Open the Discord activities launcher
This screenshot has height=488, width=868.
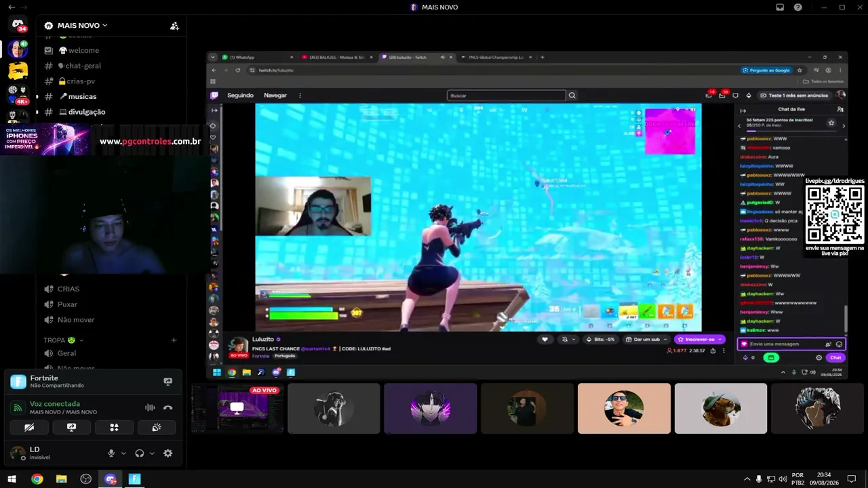pyautogui.click(x=114, y=428)
